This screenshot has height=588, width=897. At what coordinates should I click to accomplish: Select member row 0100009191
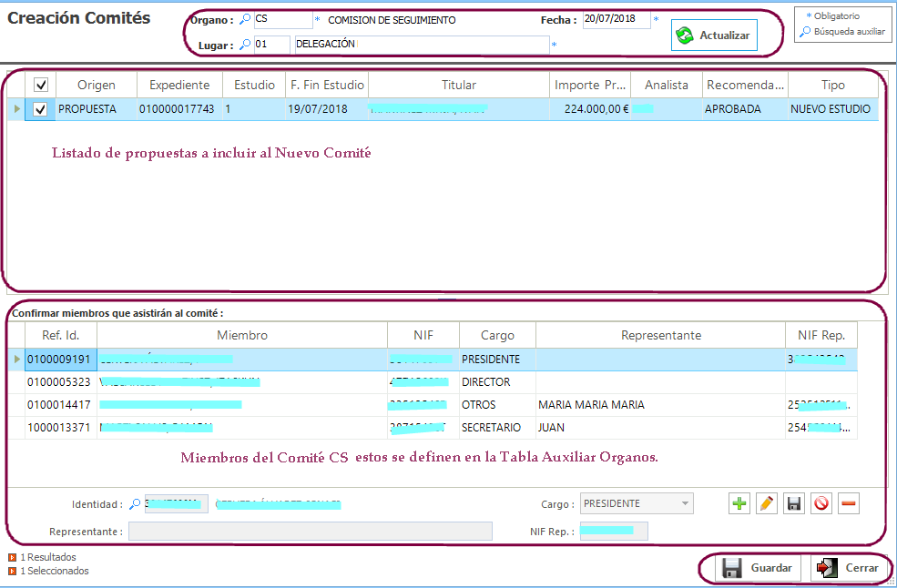(x=433, y=360)
